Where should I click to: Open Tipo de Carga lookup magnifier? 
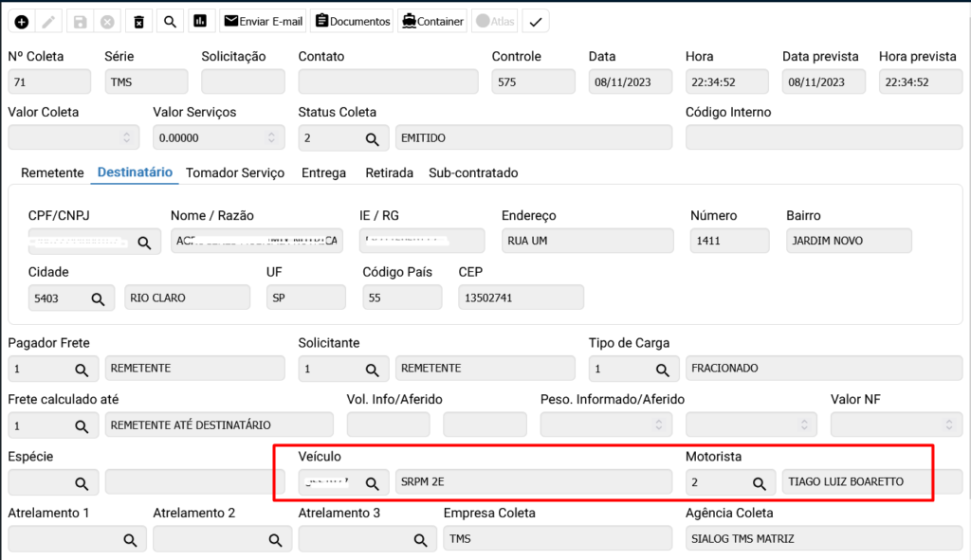pyautogui.click(x=663, y=369)
